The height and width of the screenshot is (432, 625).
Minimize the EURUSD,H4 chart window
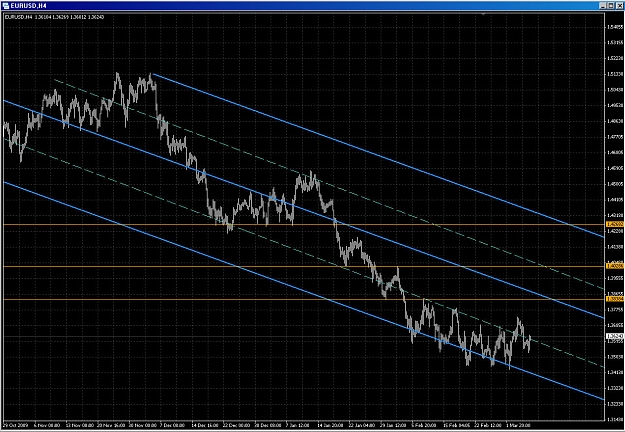pos(603,6)
